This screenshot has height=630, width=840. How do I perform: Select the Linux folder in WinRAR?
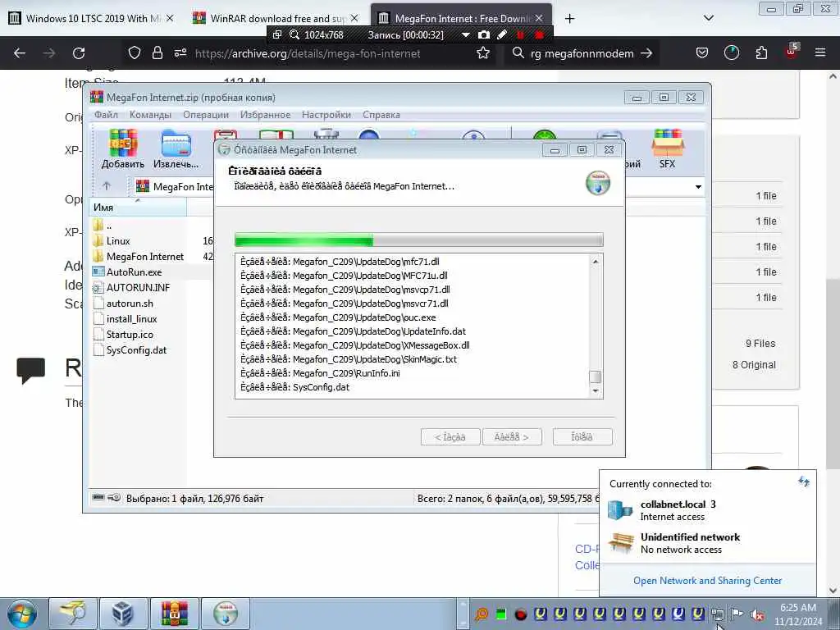click(118, 241)
